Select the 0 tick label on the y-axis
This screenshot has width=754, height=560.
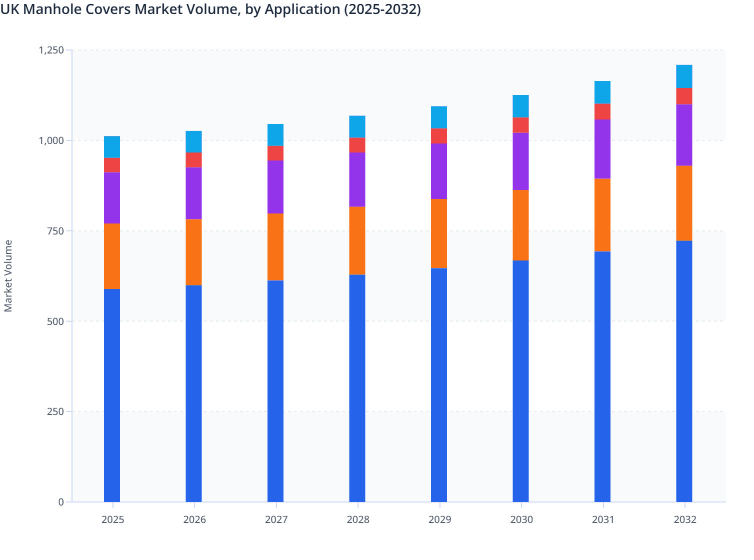coord(61,502)
